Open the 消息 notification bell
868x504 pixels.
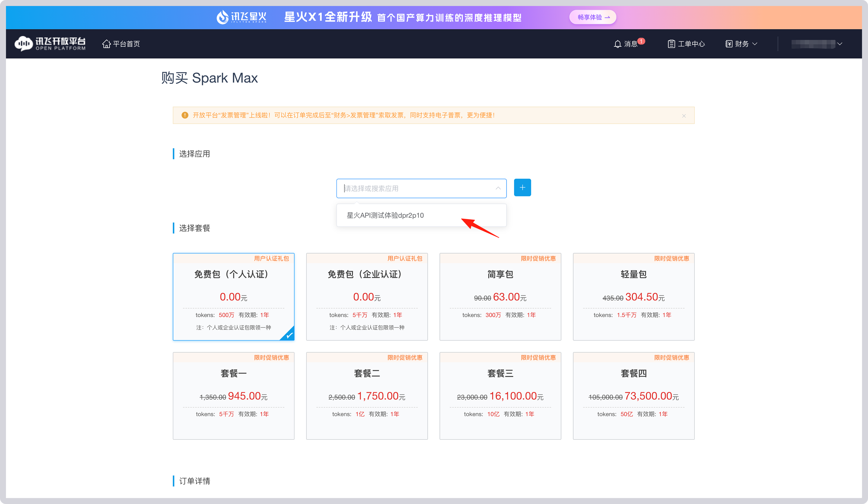click(x=618, y=44)
